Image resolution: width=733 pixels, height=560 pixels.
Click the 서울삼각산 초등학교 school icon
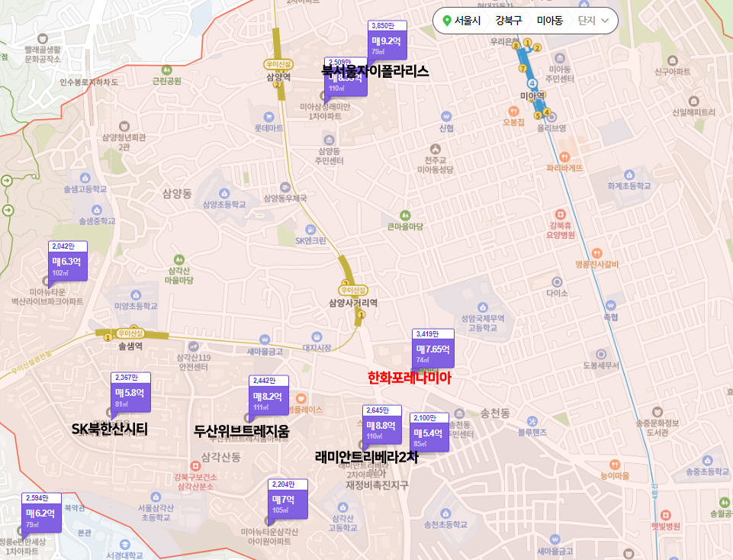[156, 497]
